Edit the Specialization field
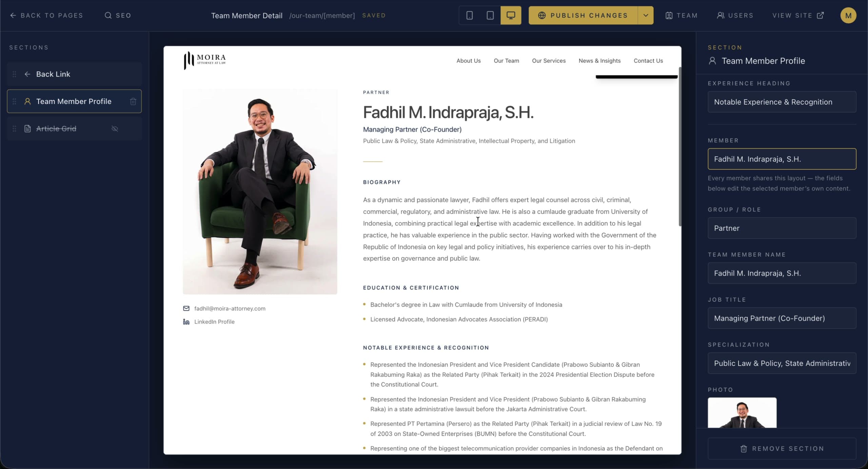The width and height of the screenshot is (868, 469). coord(782,363)
